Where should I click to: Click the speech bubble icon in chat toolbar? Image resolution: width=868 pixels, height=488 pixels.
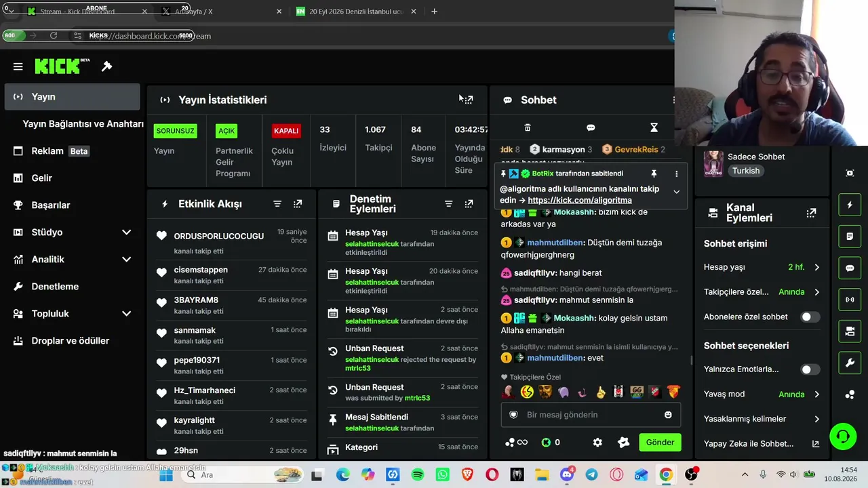click(591, 127)
